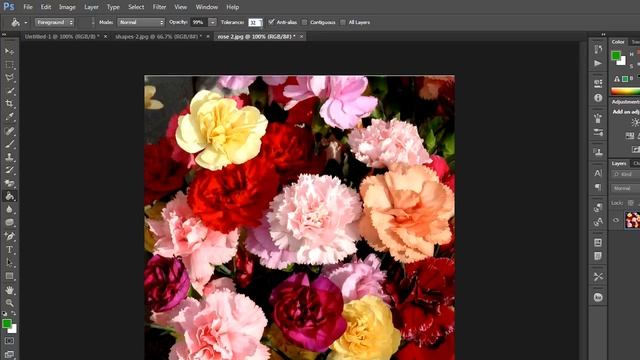Select the Eyedropper tool
640x360 pixels.
[x=9, y=117]
